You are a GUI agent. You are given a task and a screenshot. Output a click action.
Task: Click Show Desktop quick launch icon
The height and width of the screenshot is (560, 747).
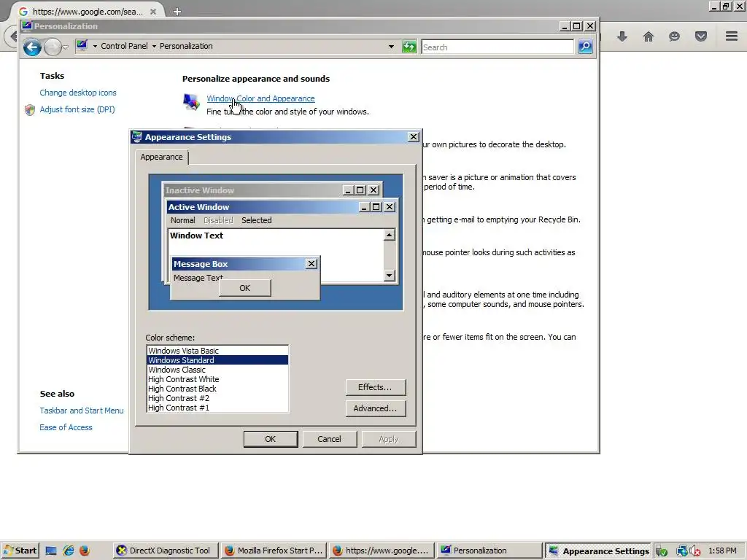click(51, 551)
